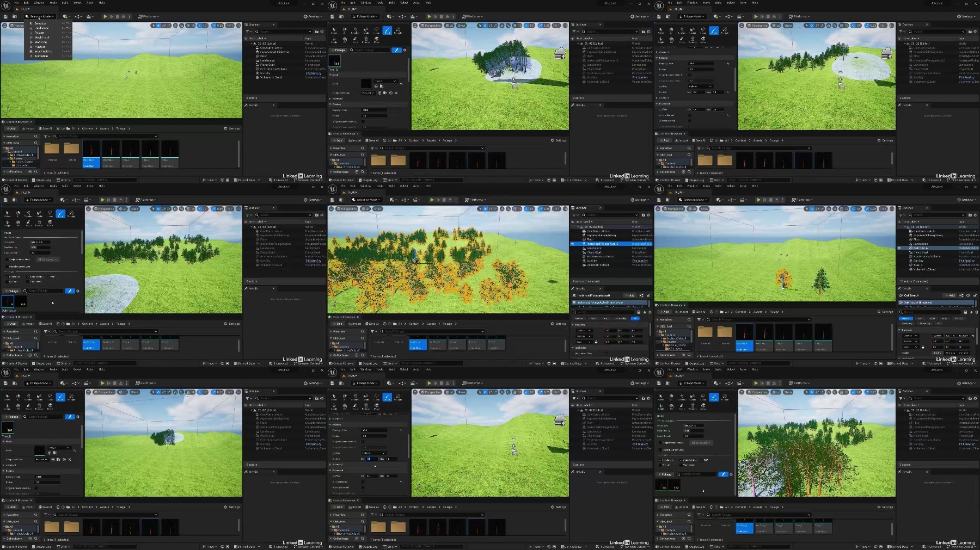This screenshot has height=550, width=980.
Task: Bottom-right frame: open the All Selected dropdown
Action: point(701,443)
